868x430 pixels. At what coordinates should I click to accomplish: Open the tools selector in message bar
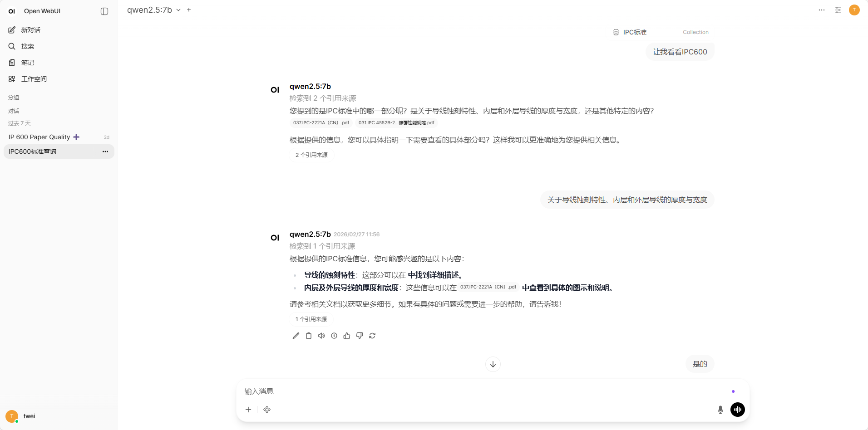coord(267,409)
